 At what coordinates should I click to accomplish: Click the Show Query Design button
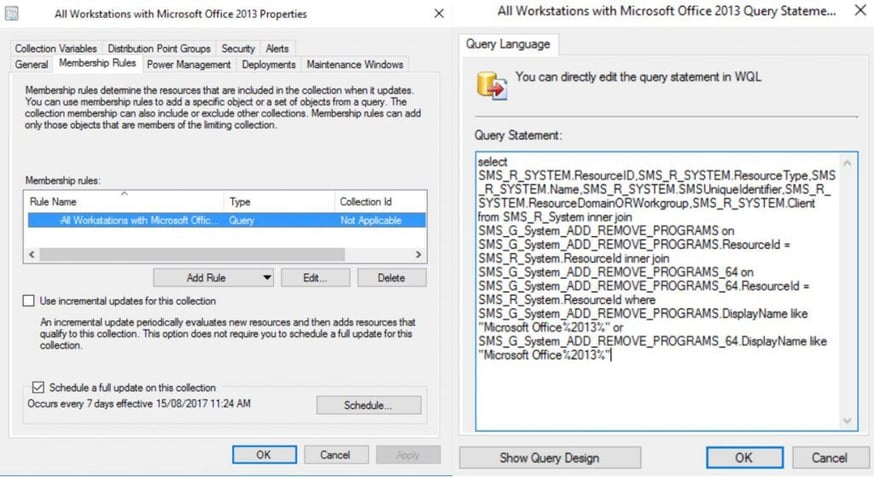coord(550,458)
